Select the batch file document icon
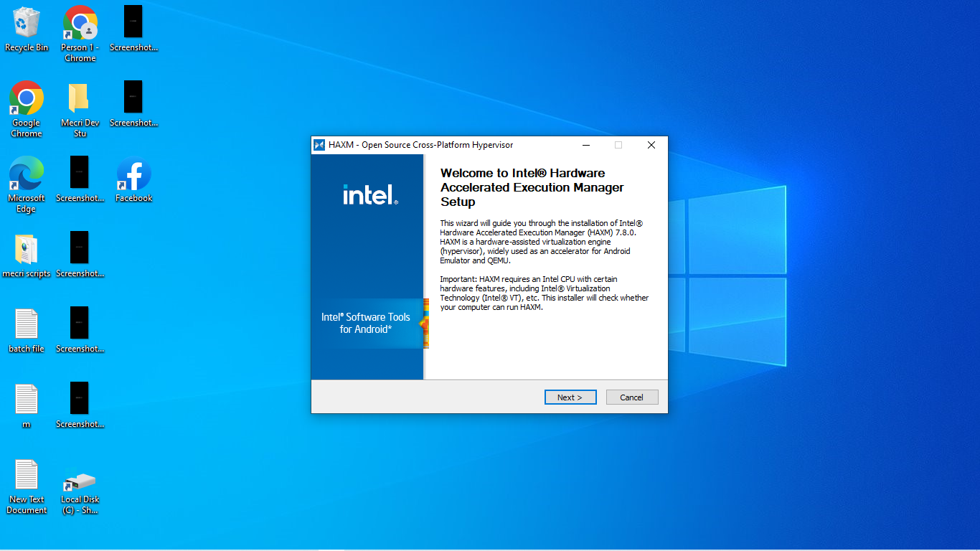Image resolution: width=980 pixels, height=551 pixels. 27,330
